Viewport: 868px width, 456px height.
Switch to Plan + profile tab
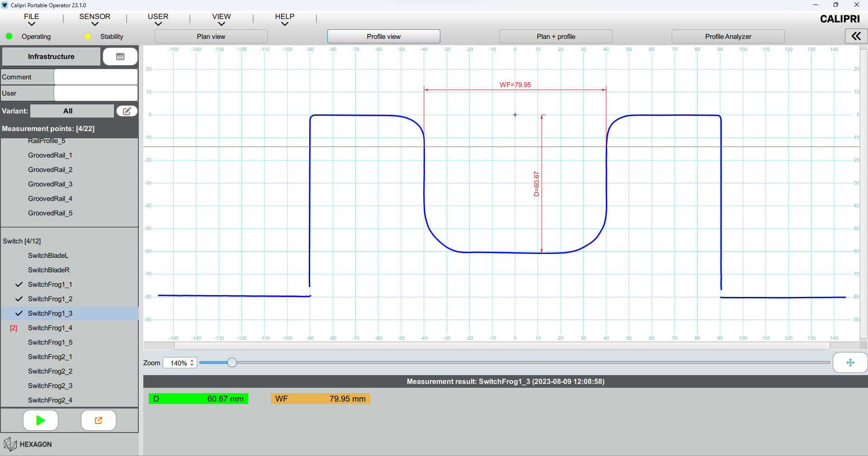point(556,37)
